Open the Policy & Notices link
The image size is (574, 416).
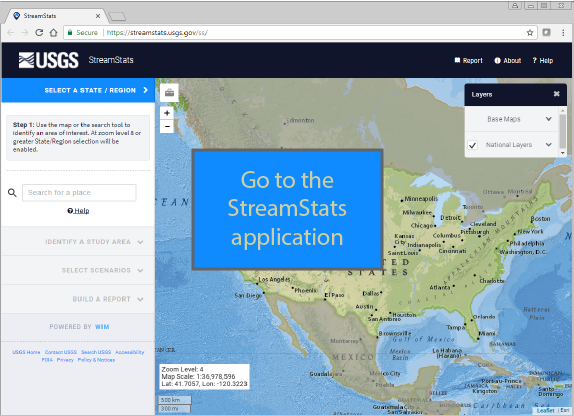96,360
